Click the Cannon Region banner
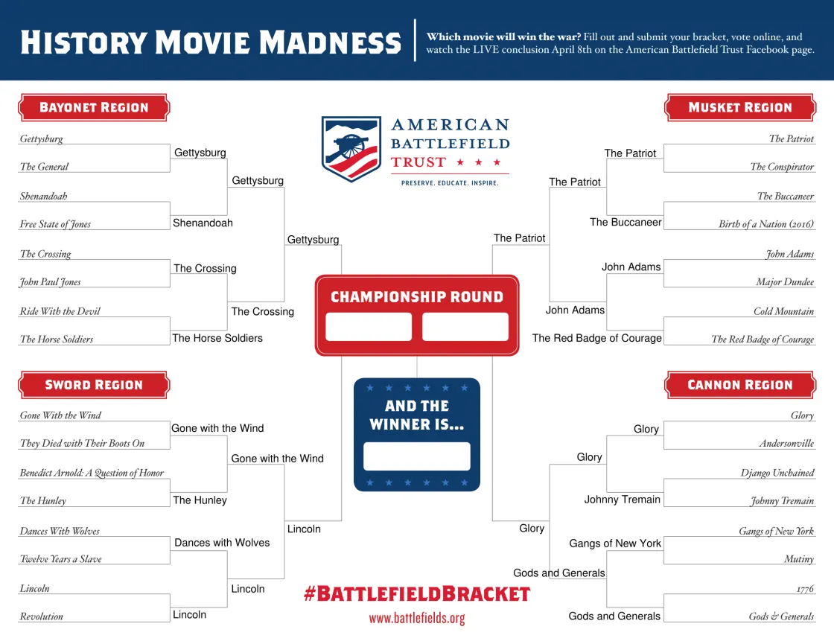This screenshot has height=644, width=834. coord(740,385)
